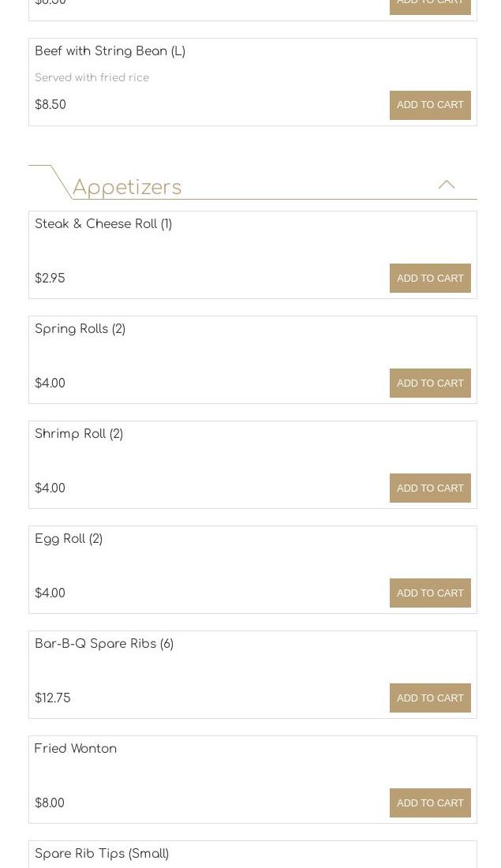Add Fried Wonton to cart
The height and width of the screenshot is (868, 501).
430,803
